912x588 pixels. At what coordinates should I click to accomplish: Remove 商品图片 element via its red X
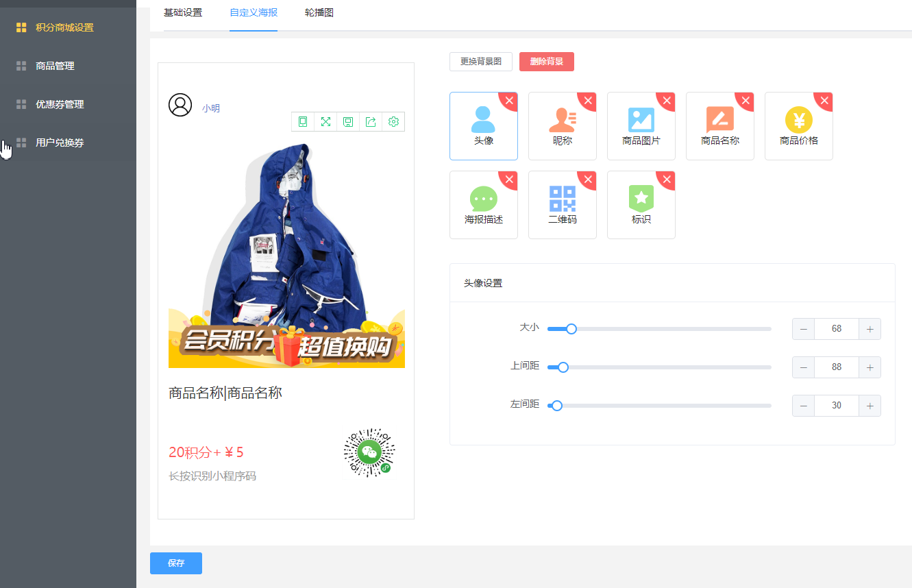pyautogui.click(x=667, y=100)
